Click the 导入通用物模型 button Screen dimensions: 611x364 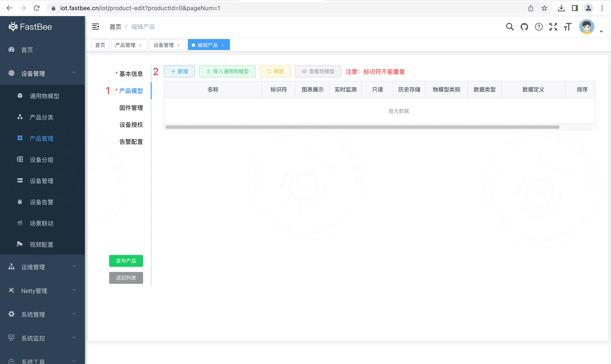(227, 71)
